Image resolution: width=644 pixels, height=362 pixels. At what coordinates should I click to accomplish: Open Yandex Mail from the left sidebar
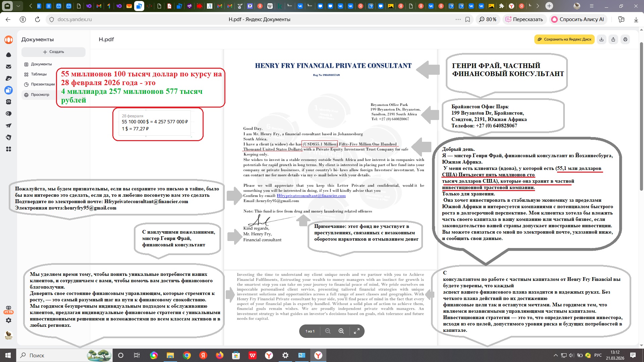9,66
